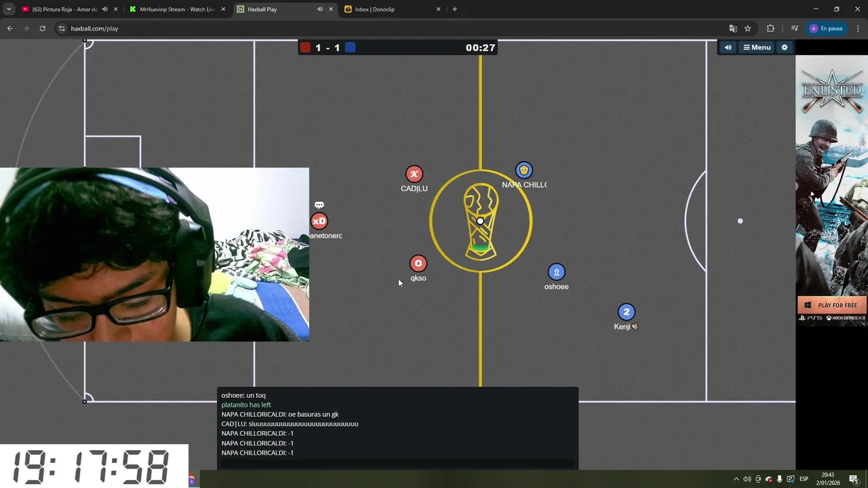Open Windows notification center icon
868x488 pixels.
point(854,479)
